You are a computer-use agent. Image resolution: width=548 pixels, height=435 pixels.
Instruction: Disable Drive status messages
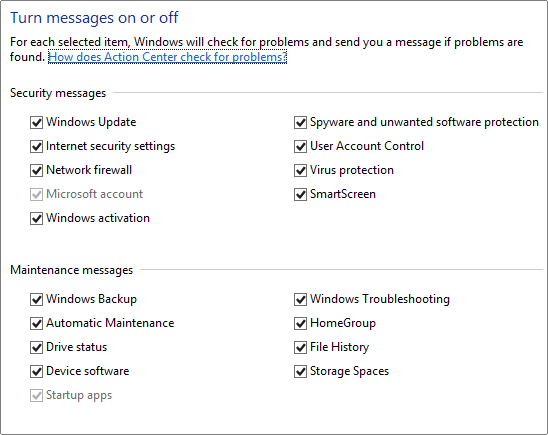click(36, 347)
